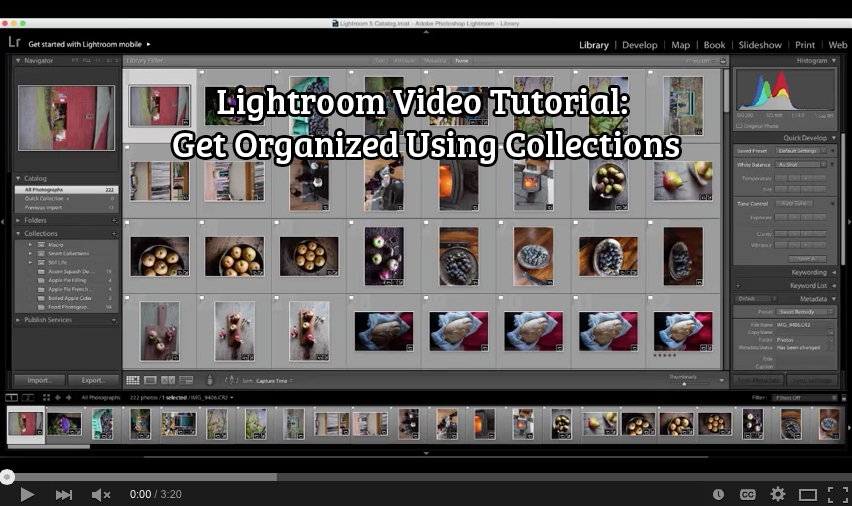852x506 pixels.
Task: Open the Sort Capture Time dropdown
Action: point(274,381)
